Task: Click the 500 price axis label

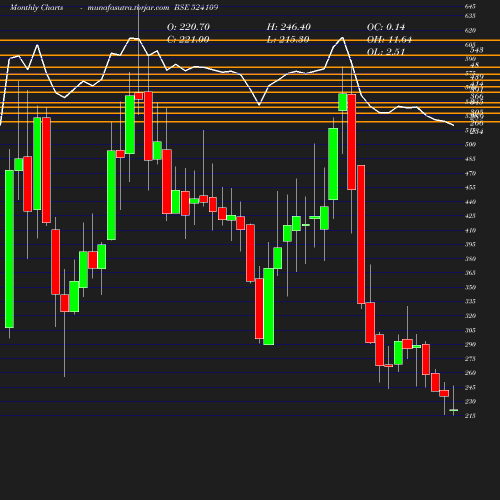Action: click(x=470, y=144)
